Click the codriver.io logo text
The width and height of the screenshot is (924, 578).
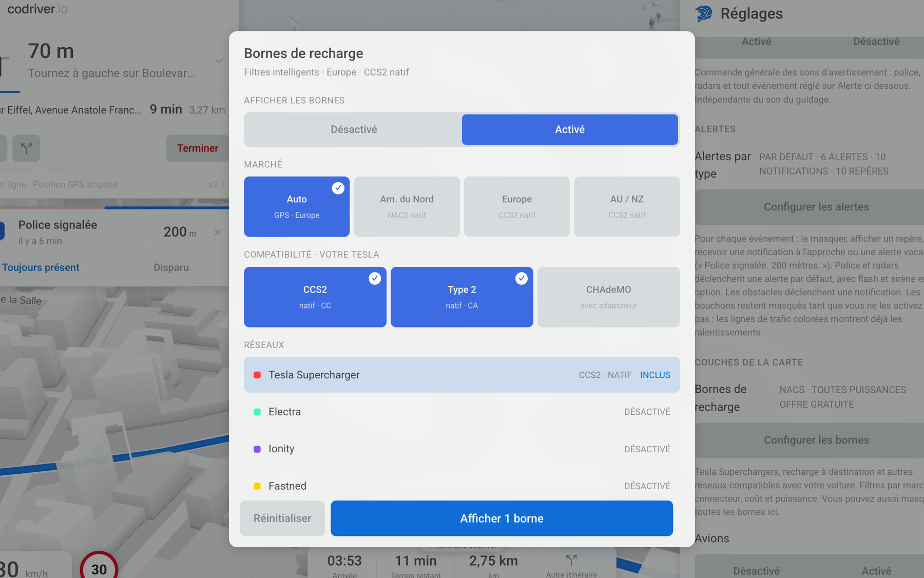[37, 9]
